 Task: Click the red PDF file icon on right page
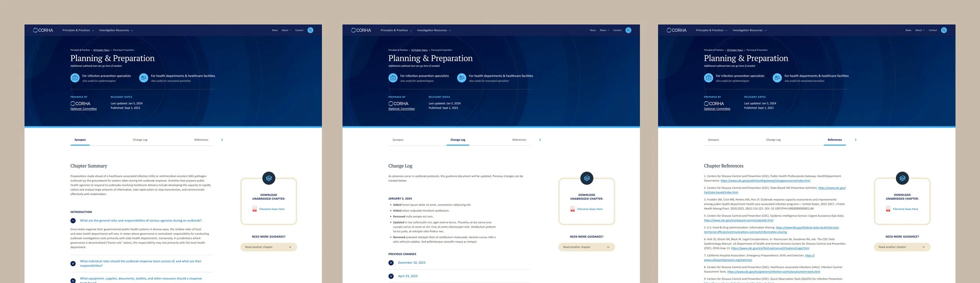pos(888,209)
